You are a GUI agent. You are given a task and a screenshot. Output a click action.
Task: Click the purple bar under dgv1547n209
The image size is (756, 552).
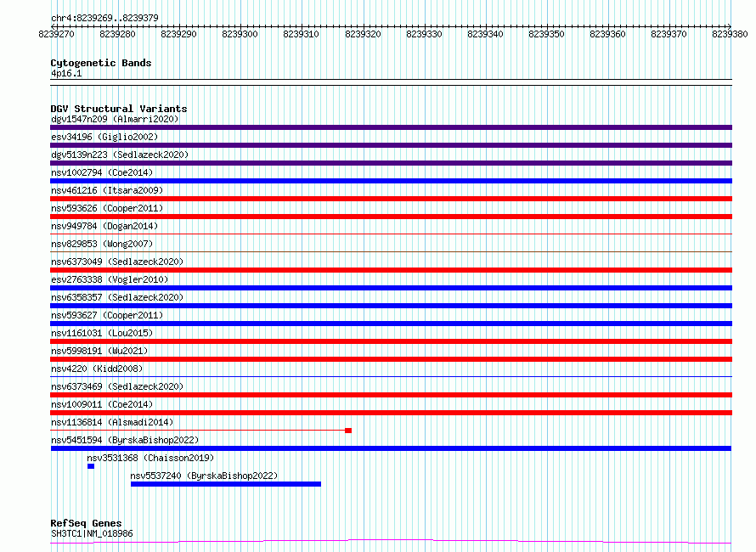point(391,127)
